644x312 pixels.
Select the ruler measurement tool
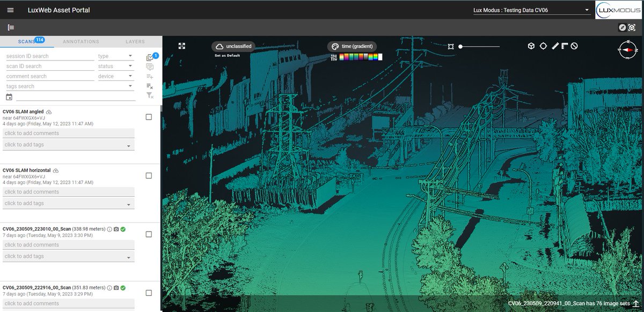point(555,46)
